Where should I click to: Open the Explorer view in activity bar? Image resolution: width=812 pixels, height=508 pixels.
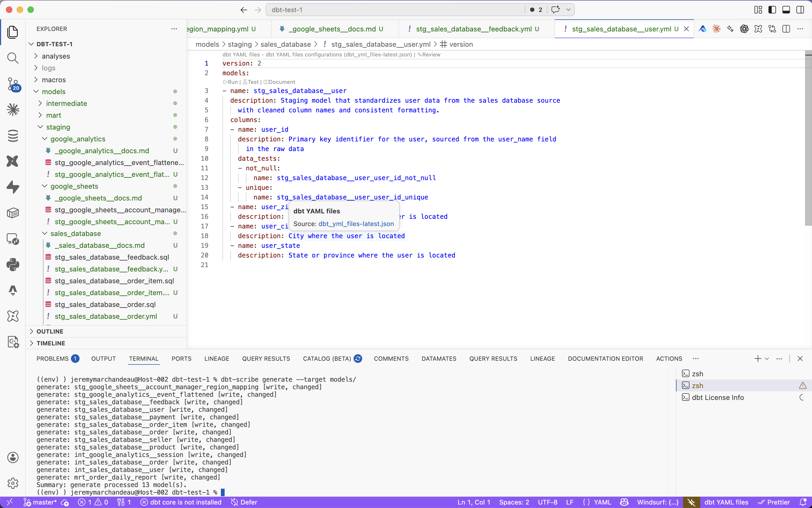[13, 32]
